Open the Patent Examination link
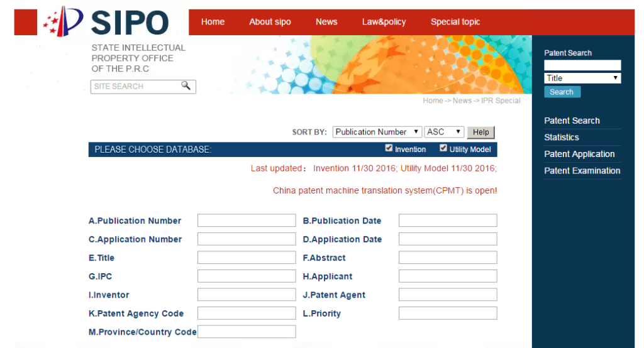Screen dimensions: 644x348 582,171
